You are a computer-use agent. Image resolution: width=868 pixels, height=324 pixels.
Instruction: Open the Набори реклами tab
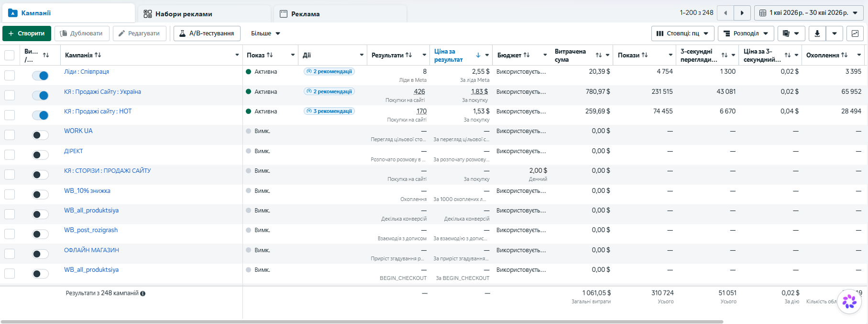tap(205, 14)
